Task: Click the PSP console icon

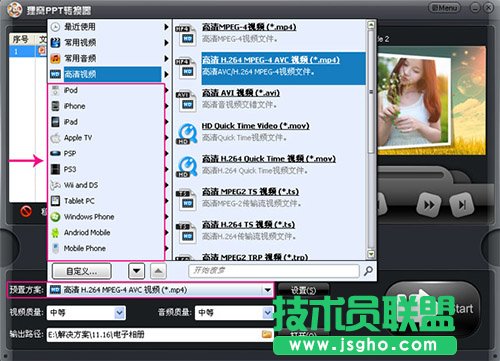Action: click(55, 153)
